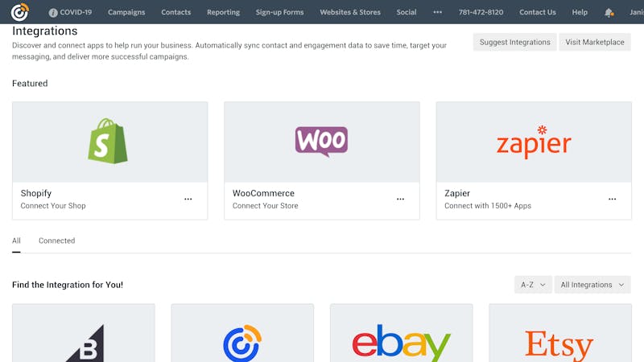Viewport: 644px width, 362px height.
Task: Open the Help link
Action: pos(580,12)
